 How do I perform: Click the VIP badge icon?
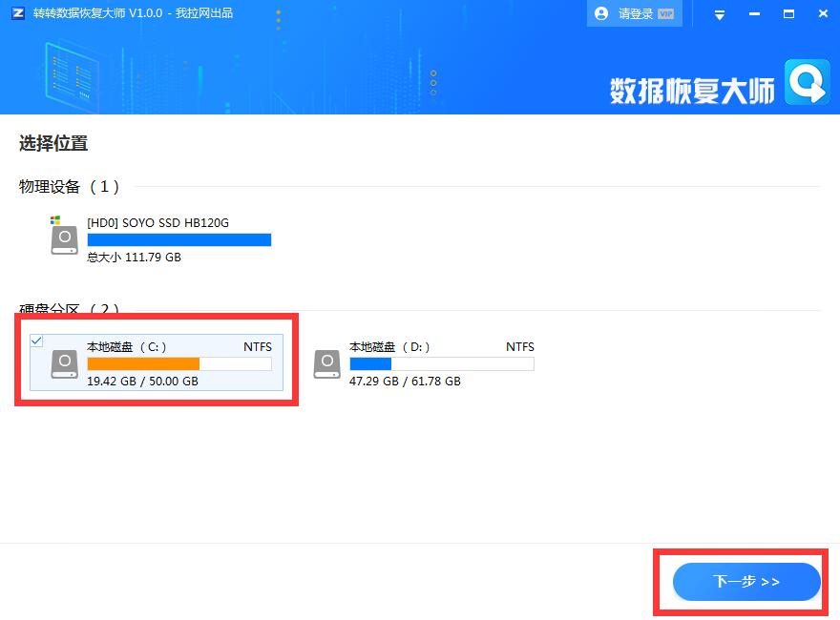point(666,13)
